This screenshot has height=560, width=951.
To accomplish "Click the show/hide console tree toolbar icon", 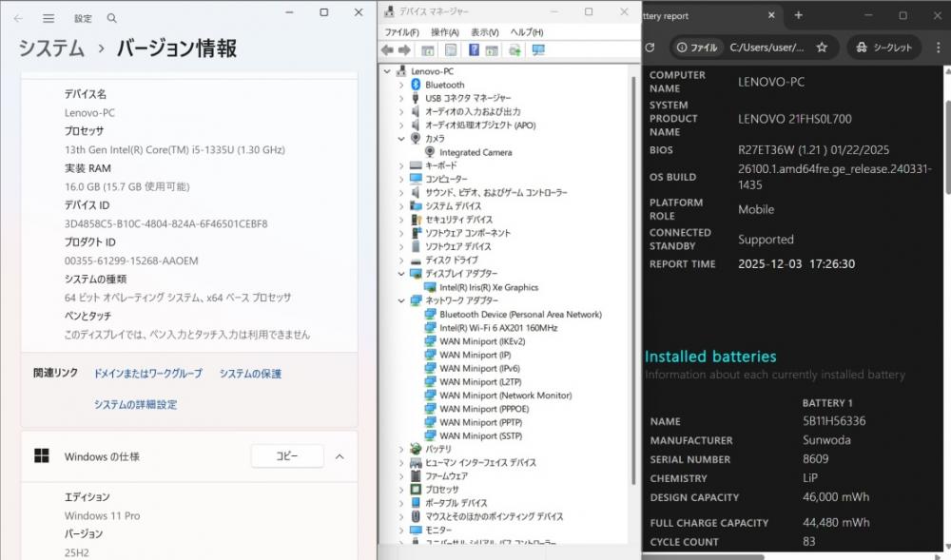I will (x=428, y=50).
